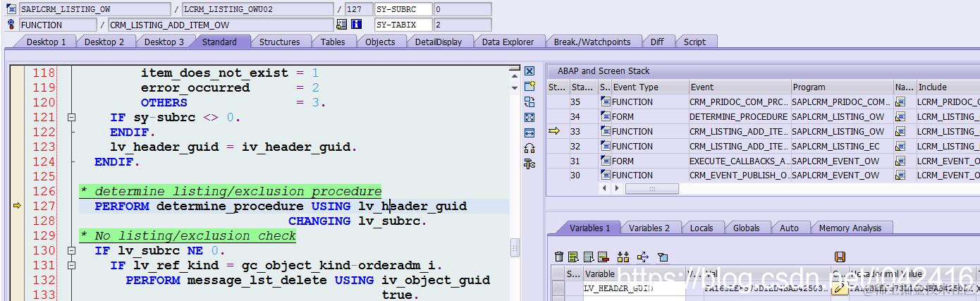Screen dimensions: 980x301
Task: Click the SY-TABIX variable name field
Action: coord(403,25)
